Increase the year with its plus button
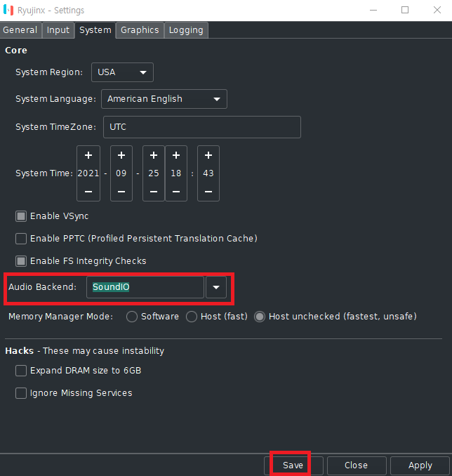 point(88,155)
